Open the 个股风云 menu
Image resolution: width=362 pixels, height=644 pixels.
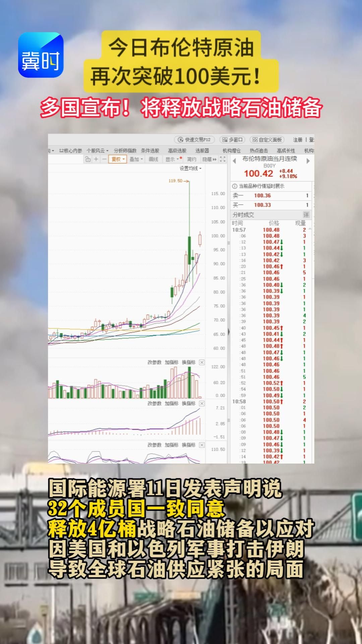(x=97, y=151)
